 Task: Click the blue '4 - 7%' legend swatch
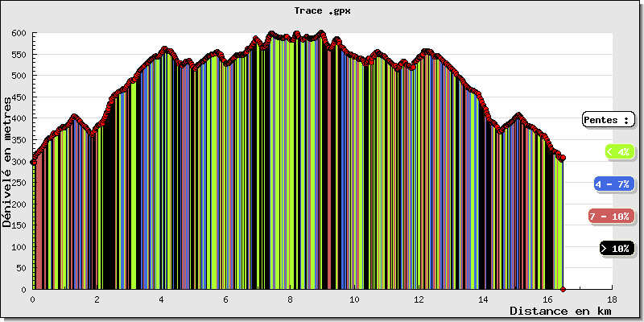(613, 184)
